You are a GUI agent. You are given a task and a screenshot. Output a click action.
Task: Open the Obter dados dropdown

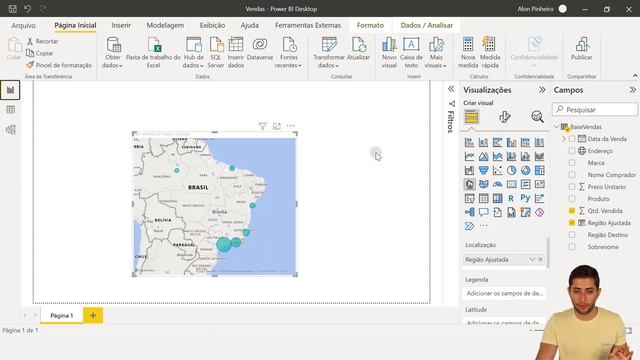click(x=113, y=53)
